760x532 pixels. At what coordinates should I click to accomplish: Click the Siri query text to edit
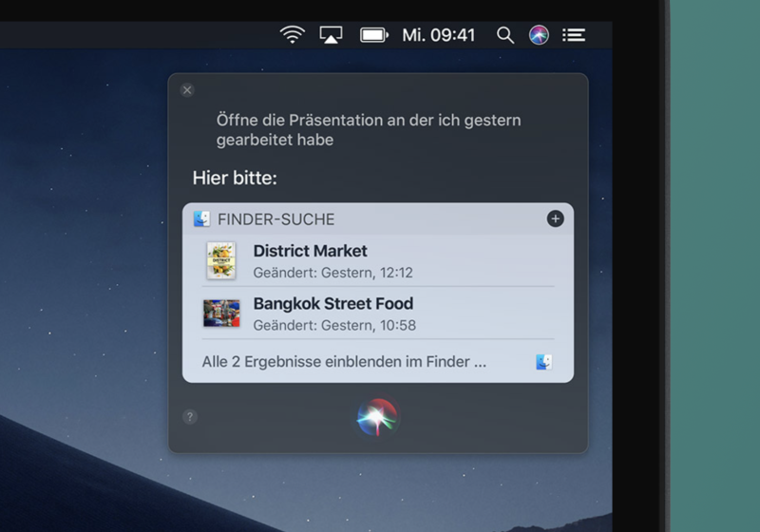(x=369, y=130)
